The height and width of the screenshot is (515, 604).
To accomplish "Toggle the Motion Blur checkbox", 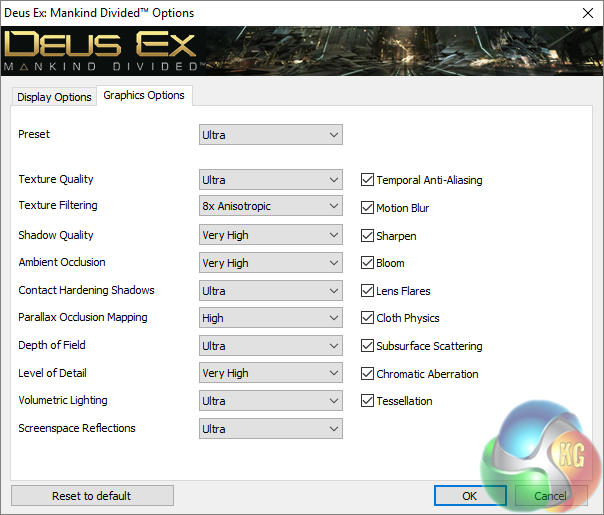I will click(367, 208).
